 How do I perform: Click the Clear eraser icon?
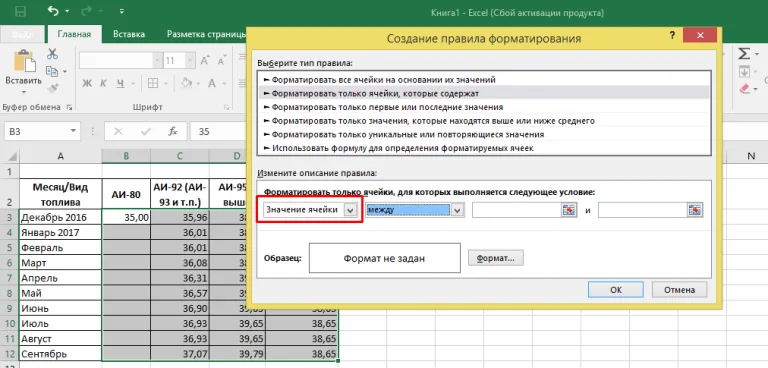[744, 89]
